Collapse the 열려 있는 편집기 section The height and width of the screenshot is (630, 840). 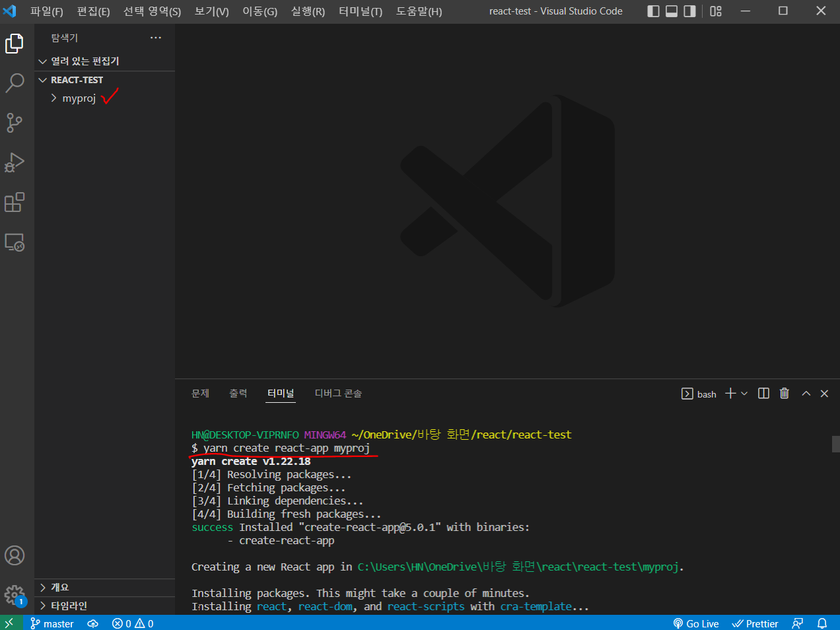(x=104, y=61)
